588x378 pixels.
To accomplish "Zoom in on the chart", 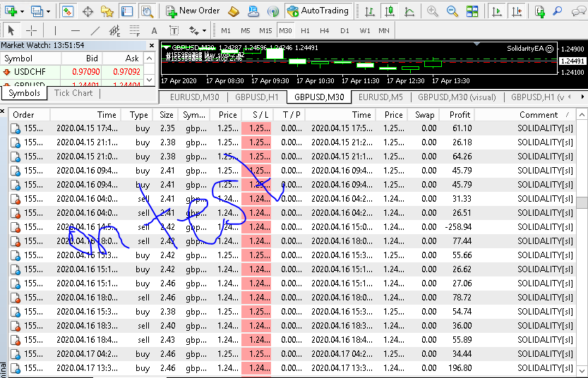I will [x=433, y=11].
